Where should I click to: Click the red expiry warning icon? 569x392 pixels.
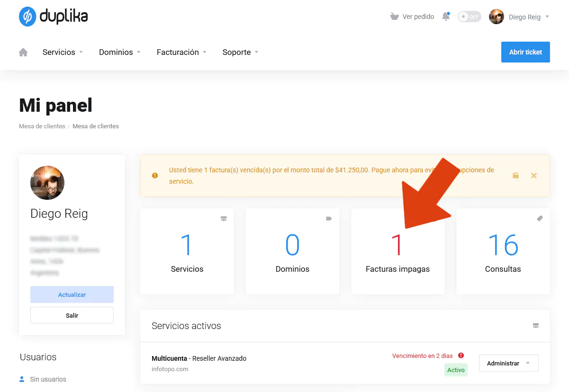tap(461, 356)
